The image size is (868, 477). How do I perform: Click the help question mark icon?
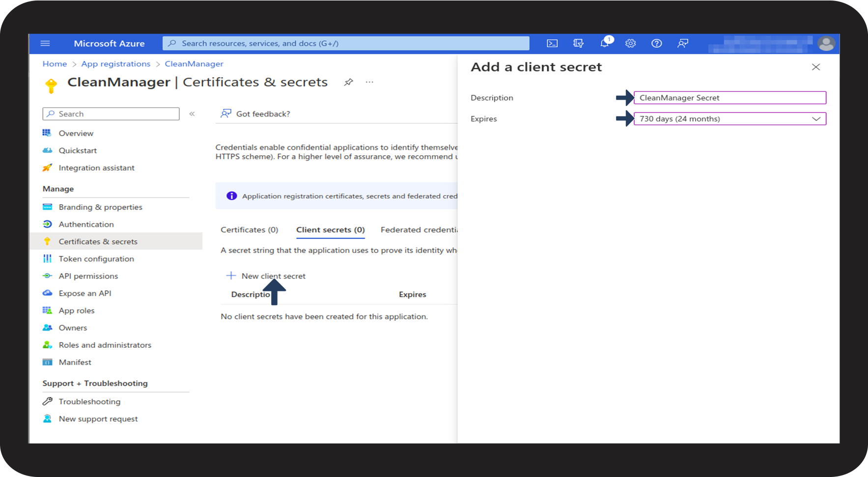click(656, 43)
